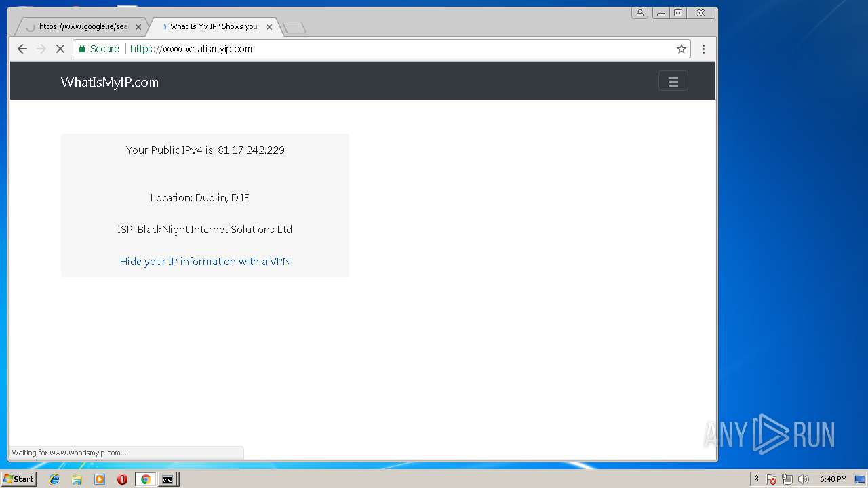
Task: Restore down the Chrome window
Action: pos(677,13)
